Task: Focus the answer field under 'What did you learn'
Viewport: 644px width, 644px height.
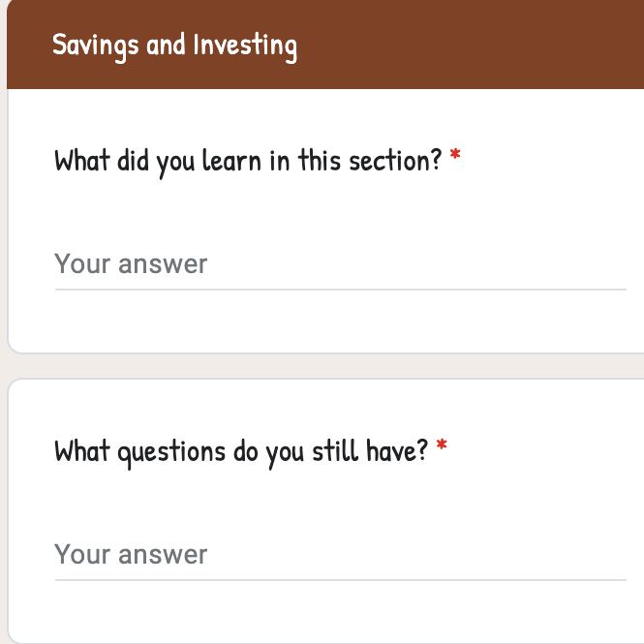Action: (339, 264)
